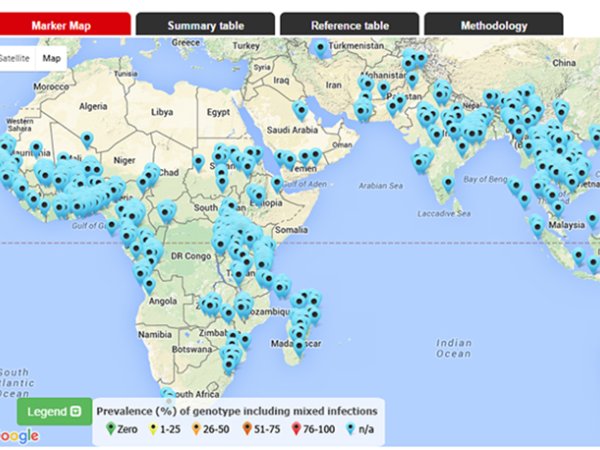The height and width of the screenshot is (450, 600).
Task: Select the Map view type button
Action: coord(50,58)
